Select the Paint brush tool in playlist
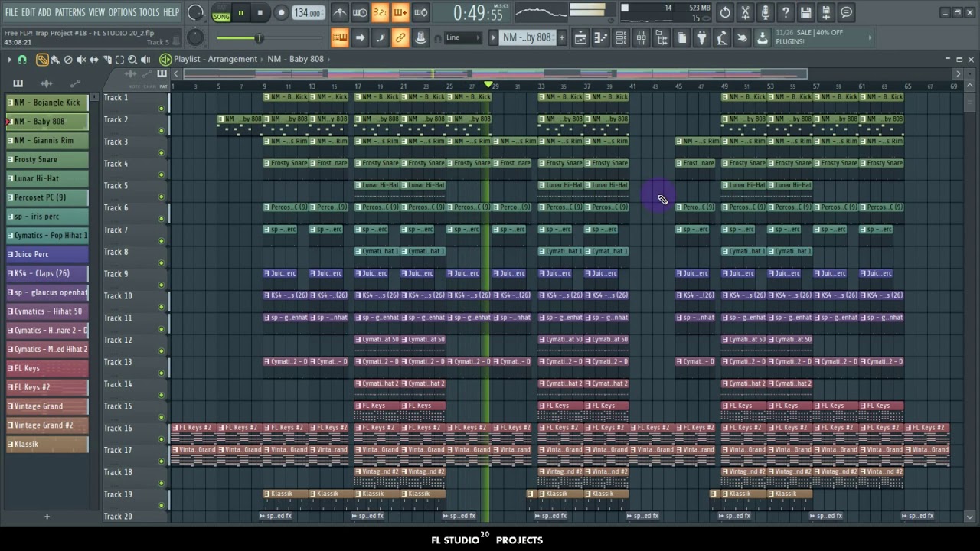The image size is (980, 551). tap(55, 60)
